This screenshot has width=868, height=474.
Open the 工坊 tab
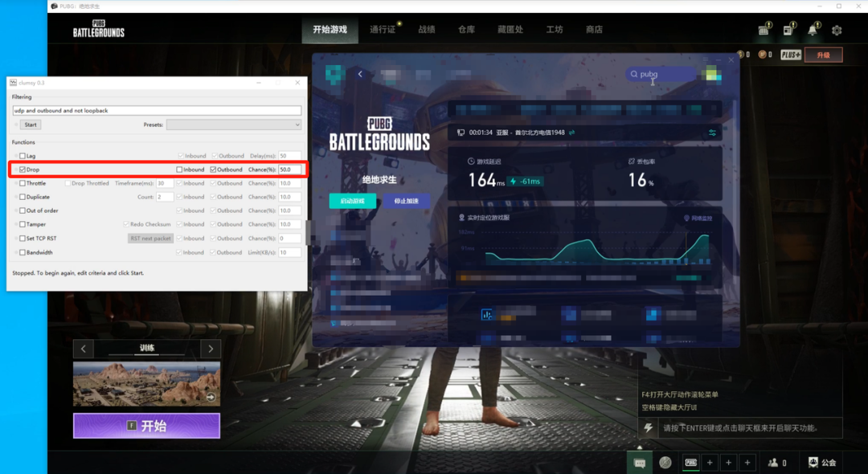click(x=554, y=29)
